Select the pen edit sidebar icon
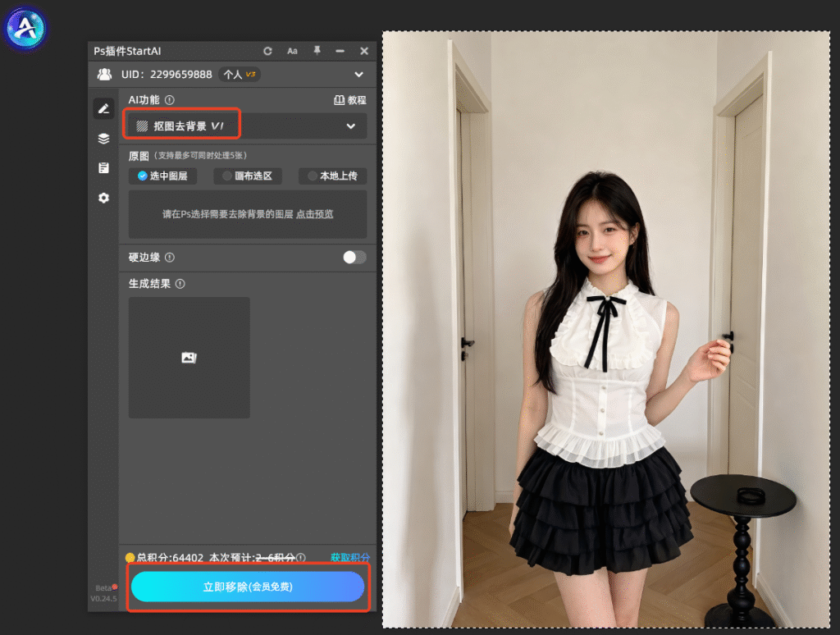This screenshot has height=635, width=840. [103, 109]
